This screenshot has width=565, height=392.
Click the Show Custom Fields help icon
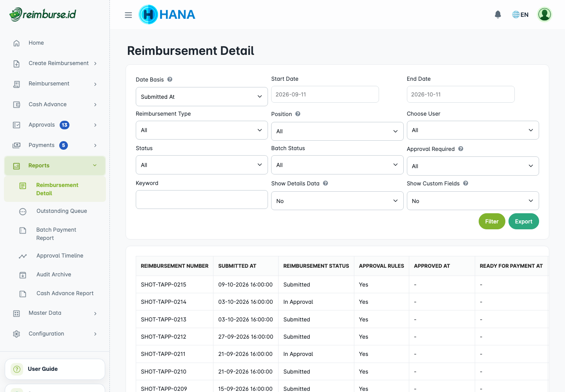[466, 183]
